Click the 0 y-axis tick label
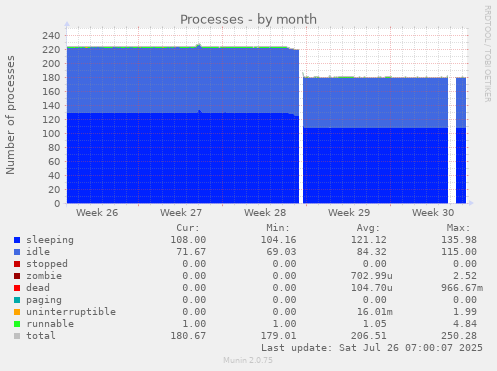 click(57, 203)
